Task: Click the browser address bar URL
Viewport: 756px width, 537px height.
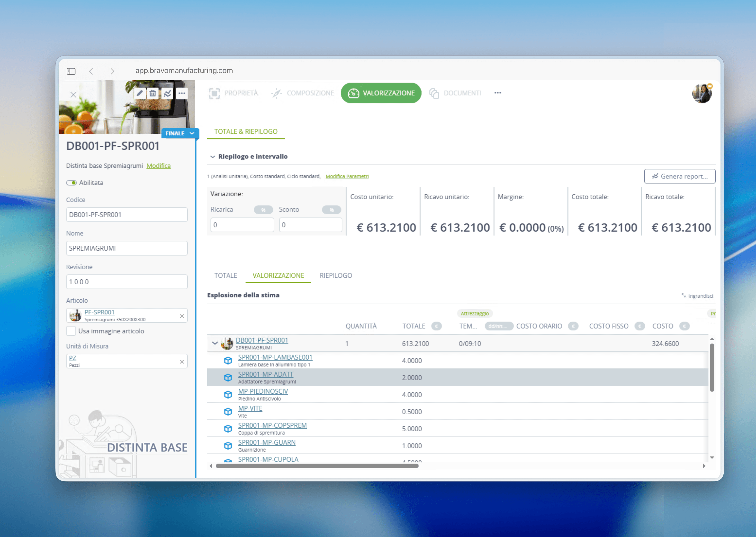Action: [x=184, y=71]
